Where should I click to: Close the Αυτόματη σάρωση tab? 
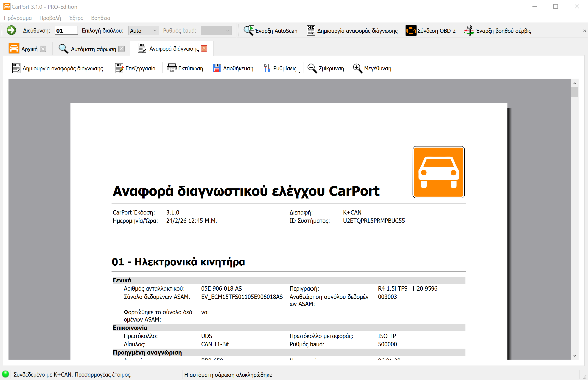121,49
